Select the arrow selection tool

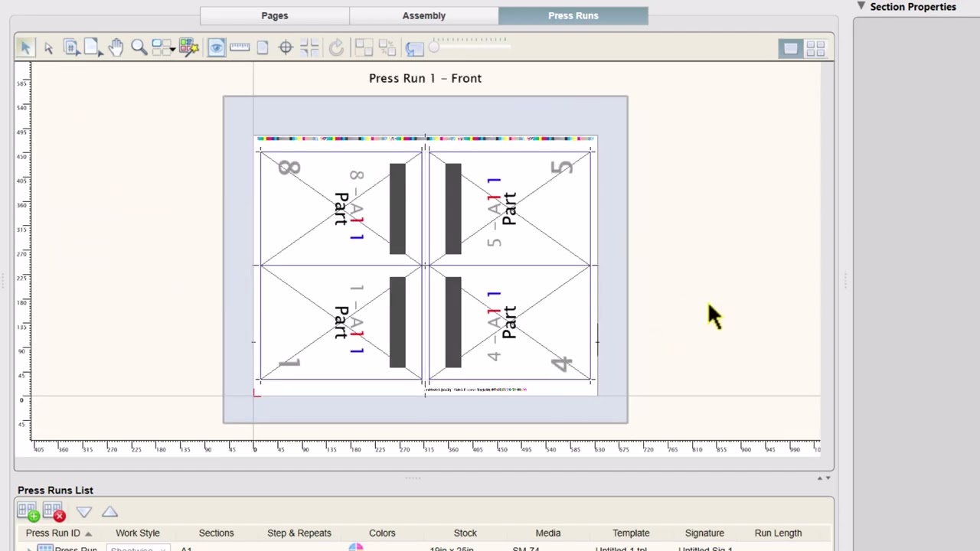(x=24, y=47)
